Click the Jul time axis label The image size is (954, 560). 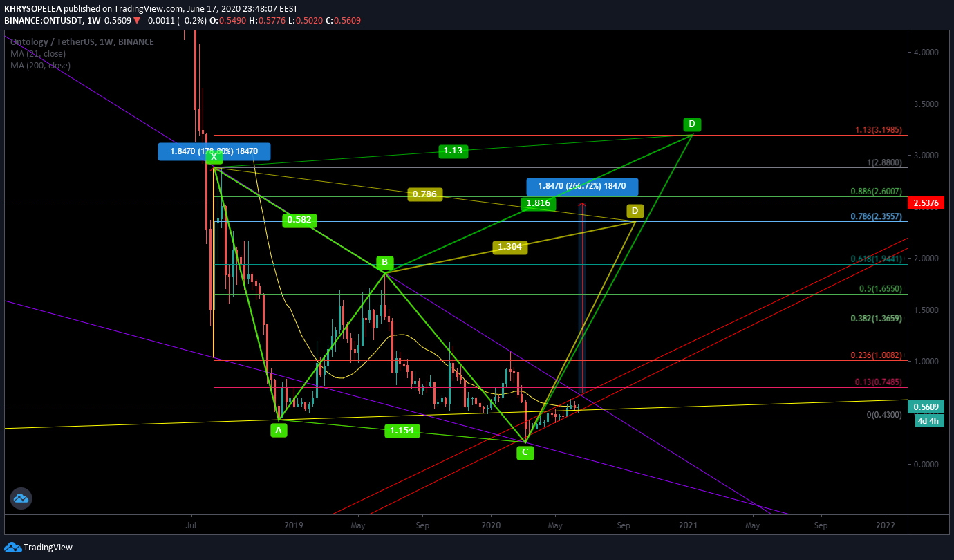pos(191,525)
